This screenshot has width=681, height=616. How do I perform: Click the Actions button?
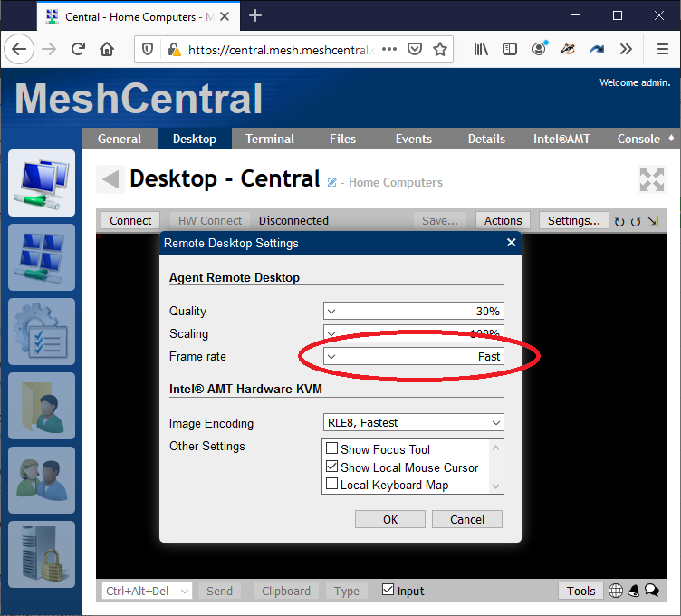tap(503, 221)
